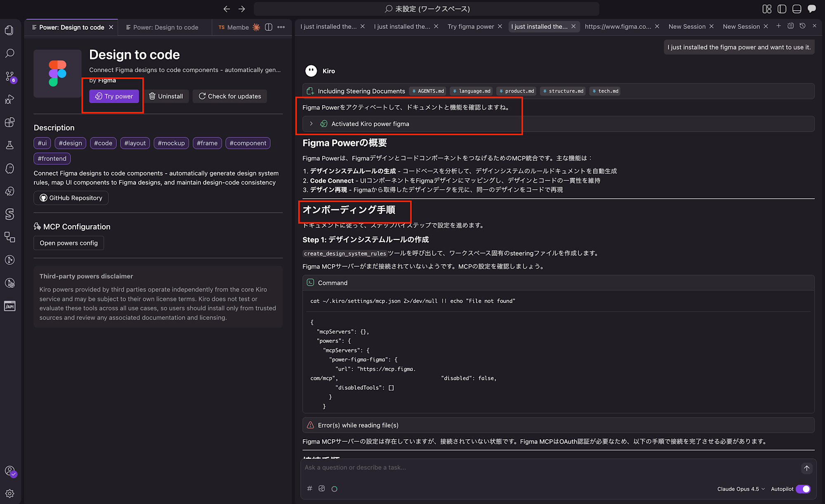Open the Search icon in activity bar
The height and width of the screenshot is (504, 825).
point(9,53)
